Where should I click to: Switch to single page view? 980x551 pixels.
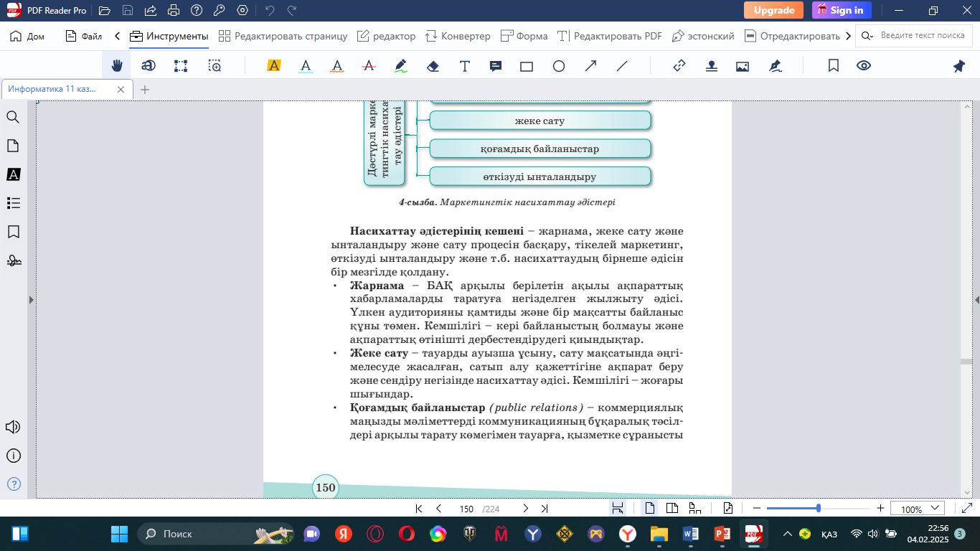[x=650, y=509]
